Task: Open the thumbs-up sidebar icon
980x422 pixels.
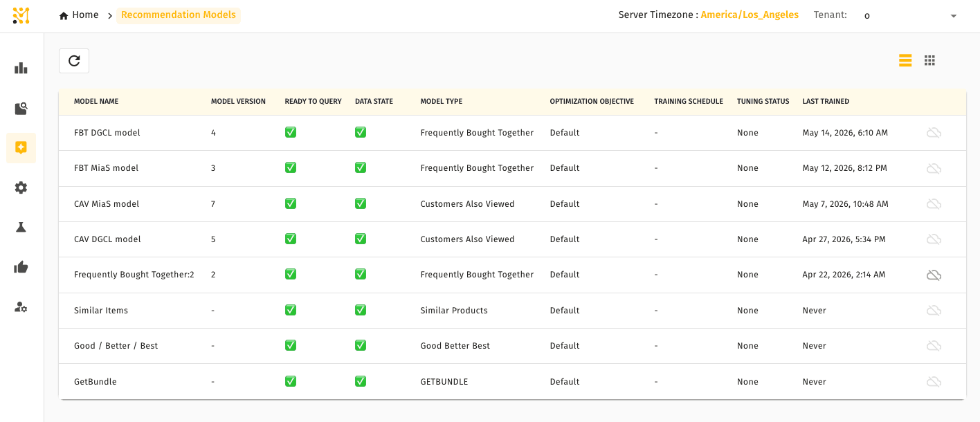Action: 21,267
